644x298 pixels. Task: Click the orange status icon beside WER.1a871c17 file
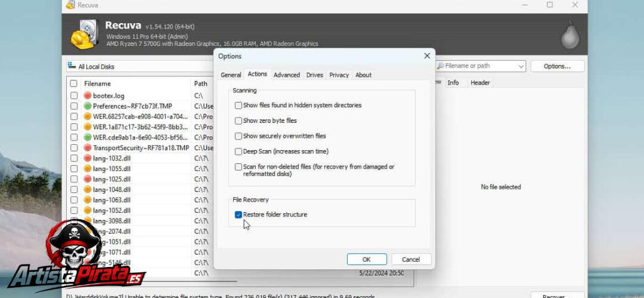[x=88, y=127]
